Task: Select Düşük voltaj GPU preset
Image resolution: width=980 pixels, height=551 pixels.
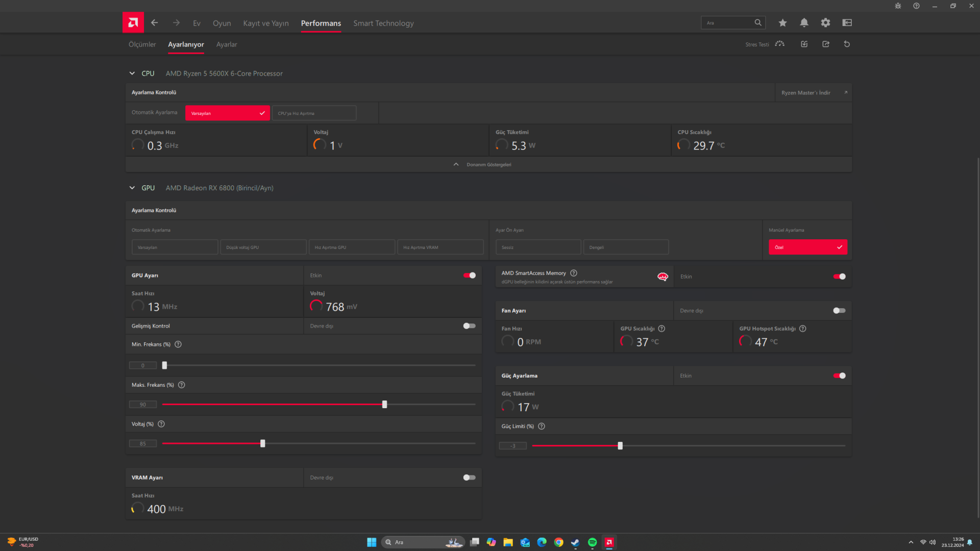Action: [x=263, y=247]
